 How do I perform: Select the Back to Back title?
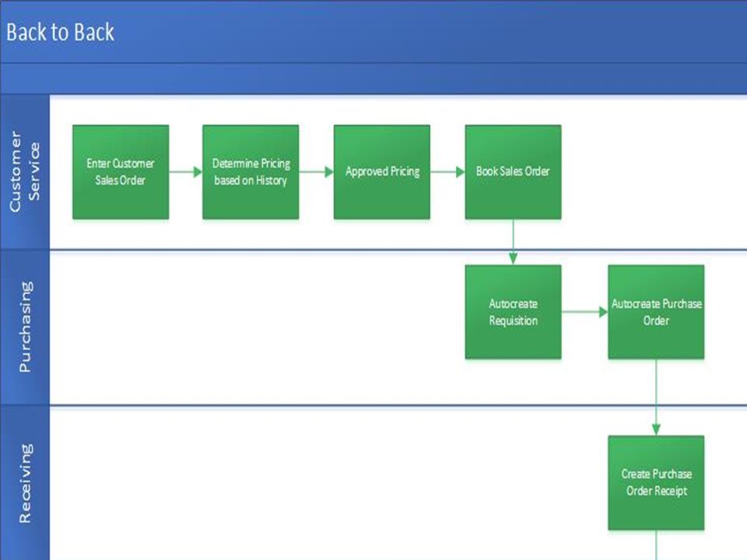[60, 33]
